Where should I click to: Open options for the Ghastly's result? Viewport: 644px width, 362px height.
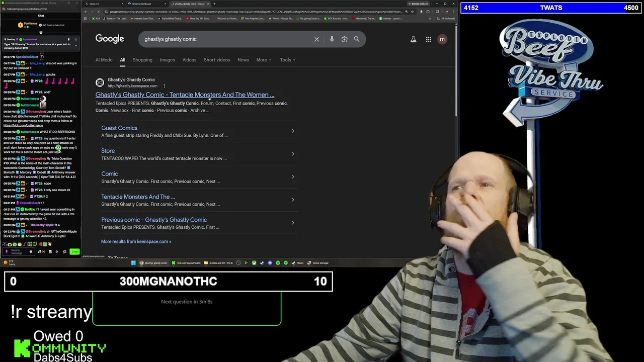point(164,86)
